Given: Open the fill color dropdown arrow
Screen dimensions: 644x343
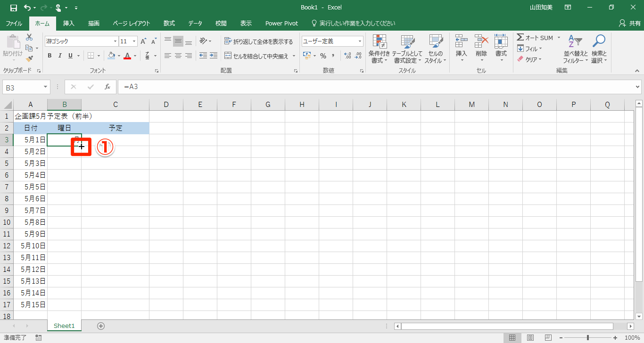Looking at the screenshot, I should [x=118, y=56].
